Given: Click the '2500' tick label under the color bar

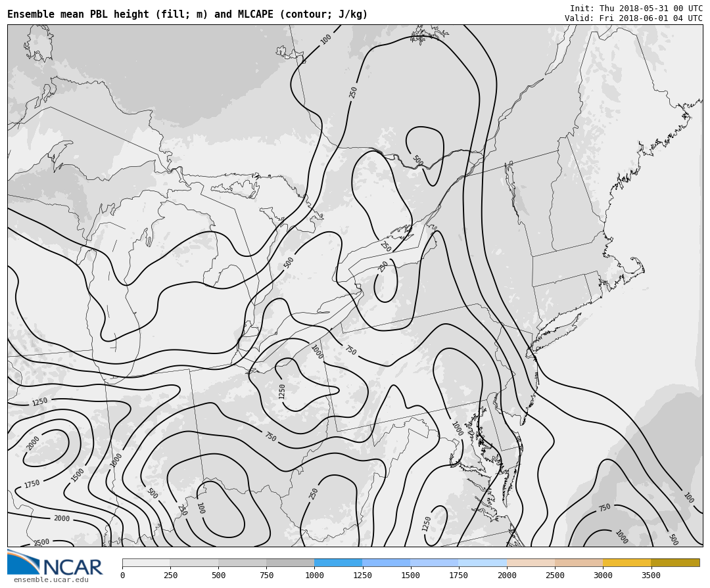Looking at the screenshot, I should 555,576.
